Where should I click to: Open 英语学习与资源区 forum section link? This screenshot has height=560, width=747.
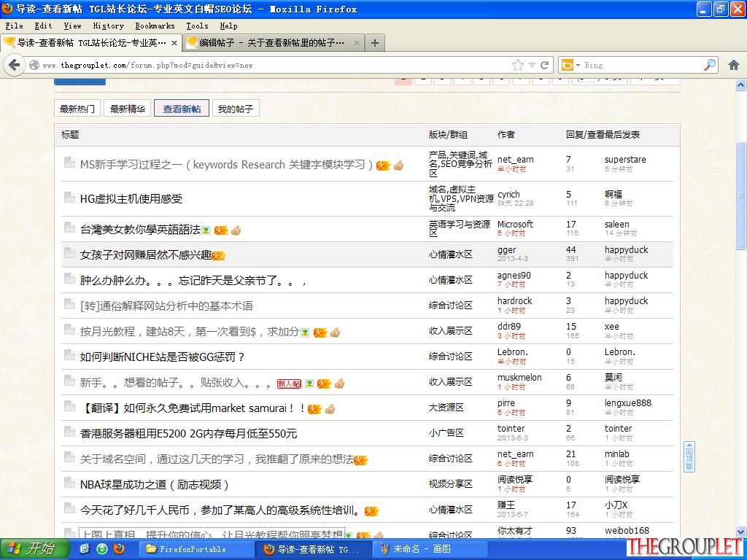tap(460, 228)
